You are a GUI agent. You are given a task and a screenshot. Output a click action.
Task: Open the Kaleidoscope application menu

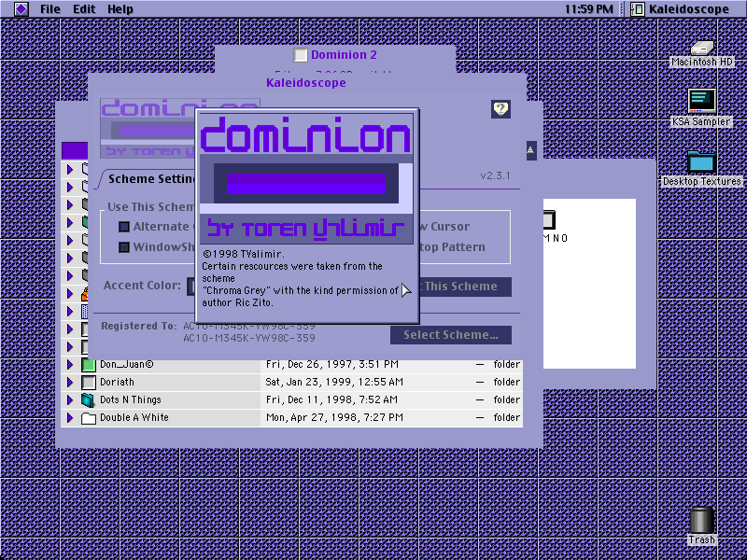pos(680,9)
